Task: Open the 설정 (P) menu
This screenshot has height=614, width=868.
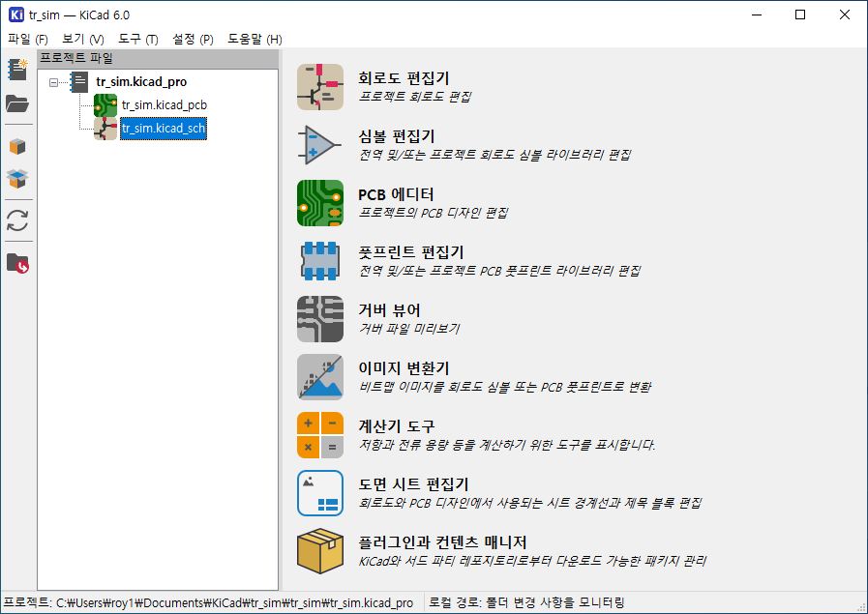Action: point(193,40)
